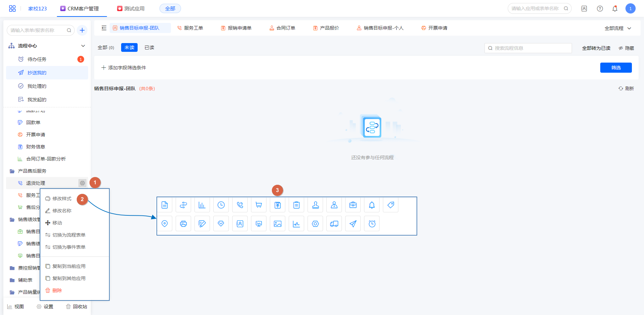Viewport: 644px width, 315px height.
Task: Select 修改名称 in the context menu
Action: pyautogui.click(x=62, y=211)
